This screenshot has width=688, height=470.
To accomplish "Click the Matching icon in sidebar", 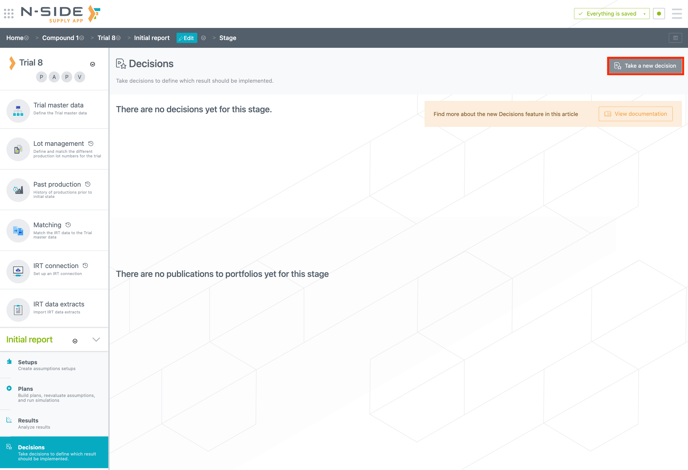I will click(18, 230).
